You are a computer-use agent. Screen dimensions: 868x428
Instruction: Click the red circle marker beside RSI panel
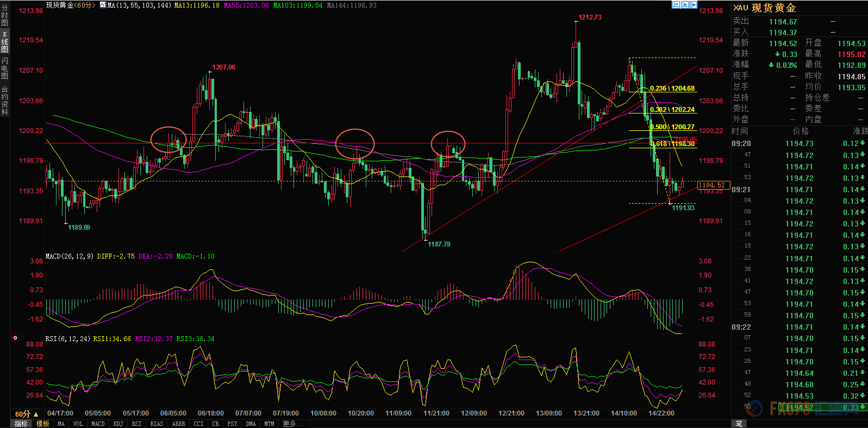click(15, 338)
